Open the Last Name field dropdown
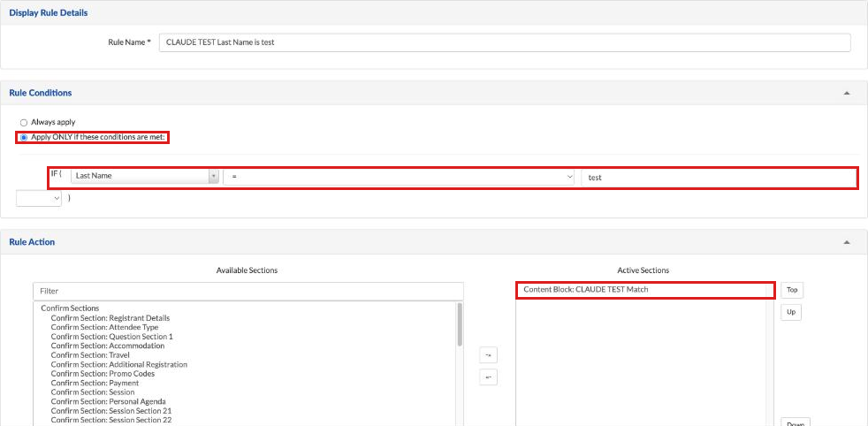868x426 pixels. 144,176
